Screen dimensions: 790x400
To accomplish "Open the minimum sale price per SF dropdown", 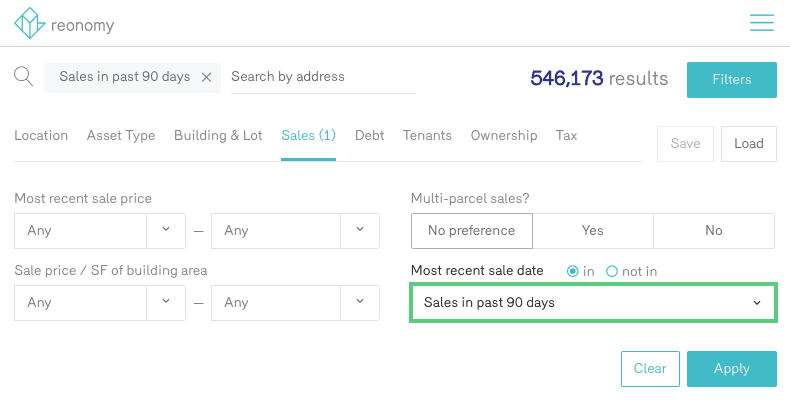I will (165, 302).
